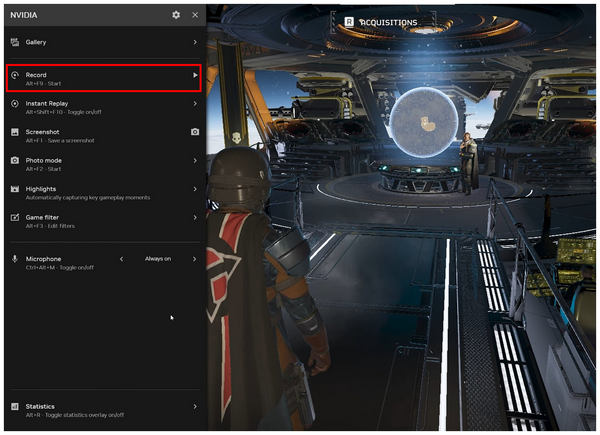The height and width of the screenshot is (435, 600).
Task: Switch microphone mode with right arrow
Action: coord(195,259)
